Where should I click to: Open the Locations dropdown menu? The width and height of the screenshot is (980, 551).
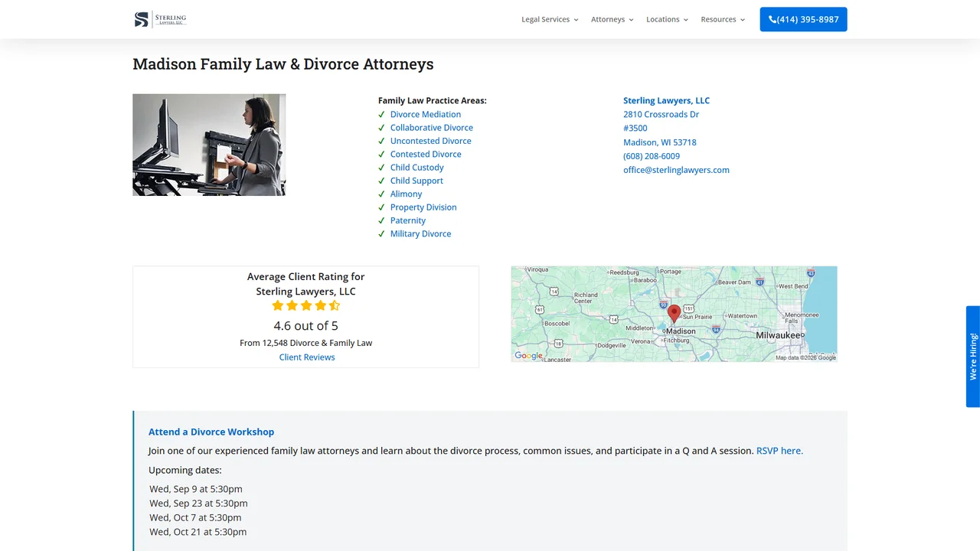coord(667,19)
